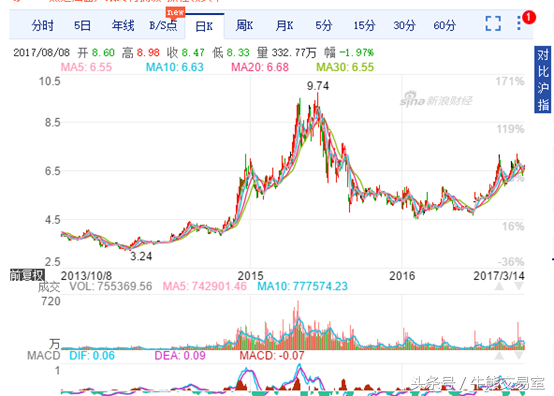Click the 量 332.77万 volume value
The width and height of the screenshot is (554, 396).
(x=287, y=53)
